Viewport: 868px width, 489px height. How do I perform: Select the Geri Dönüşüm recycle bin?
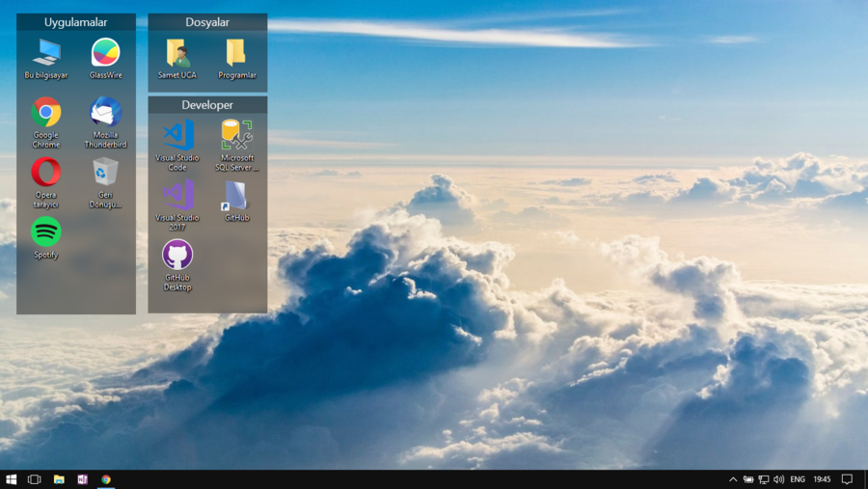tap(105, 173)
